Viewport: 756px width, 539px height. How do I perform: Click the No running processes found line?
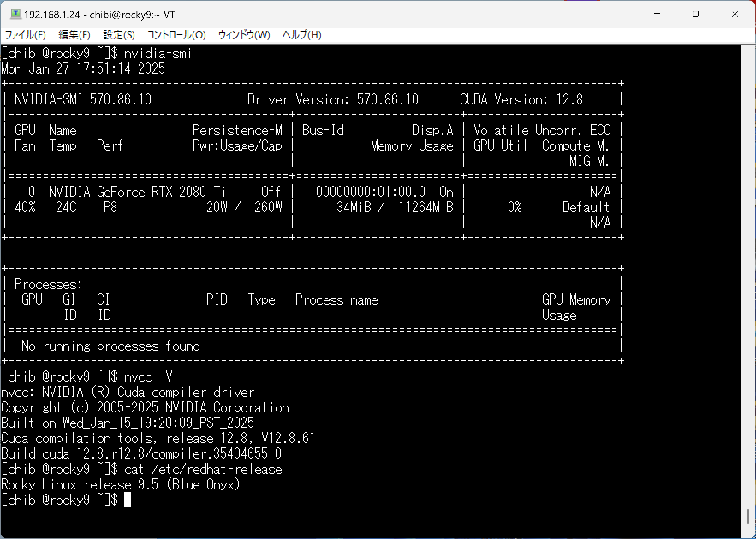pyautogui.click(x=111, y=346)
